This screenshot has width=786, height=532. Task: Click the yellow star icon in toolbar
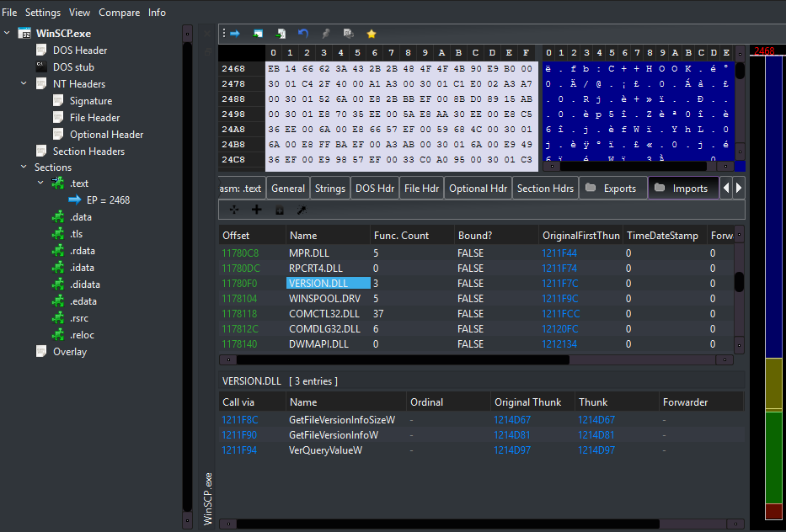point(372,34)
